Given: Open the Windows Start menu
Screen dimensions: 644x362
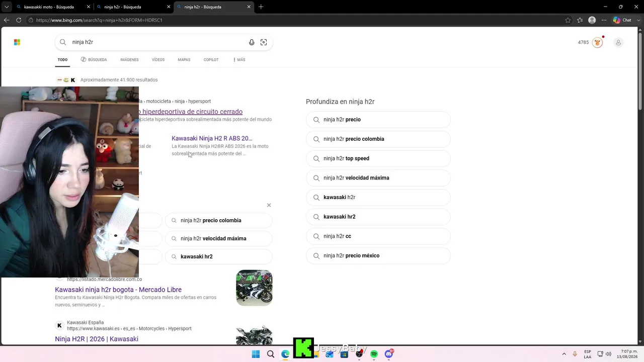Looking at the screenshot, I should 256,354.
